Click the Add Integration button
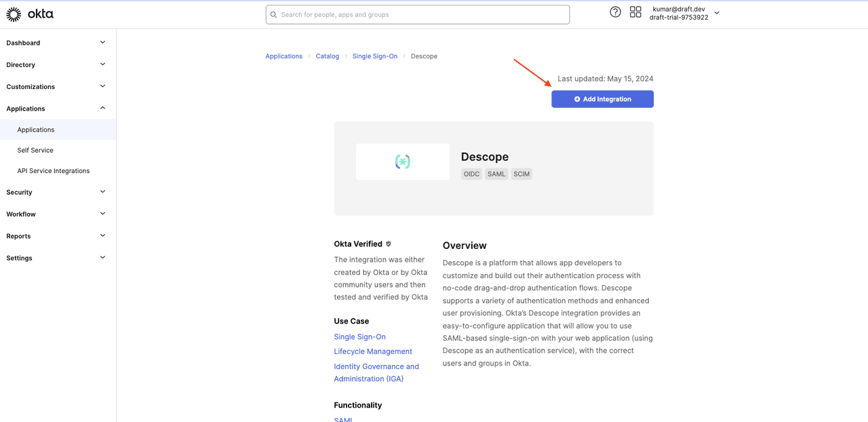 (x=602, y=99)
